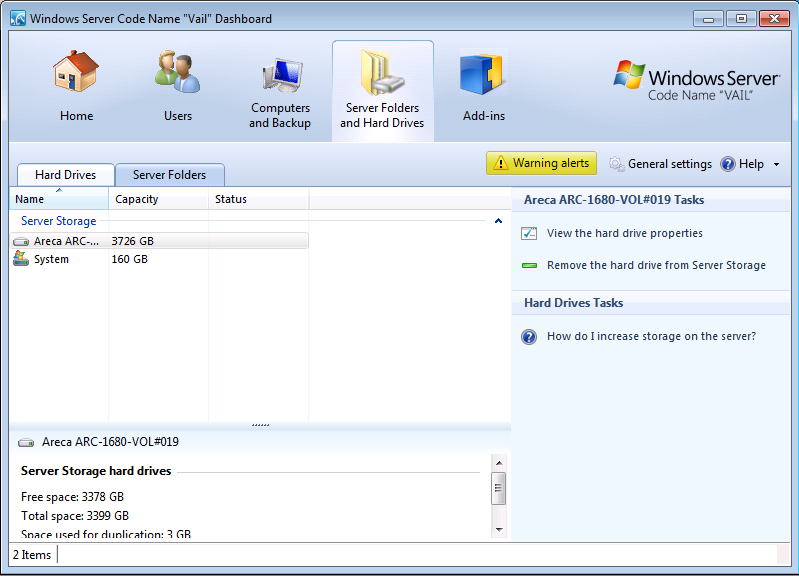Sort list by Name column header
This screenshot has width=799, height=576.
click(x=58, y=199)
